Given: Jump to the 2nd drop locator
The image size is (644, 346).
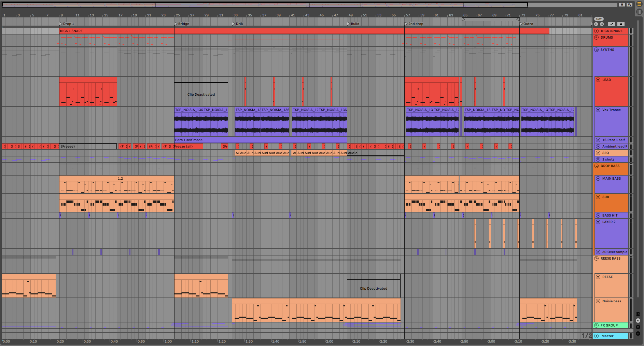Looking at the screenshot, I should click(414, 24).
